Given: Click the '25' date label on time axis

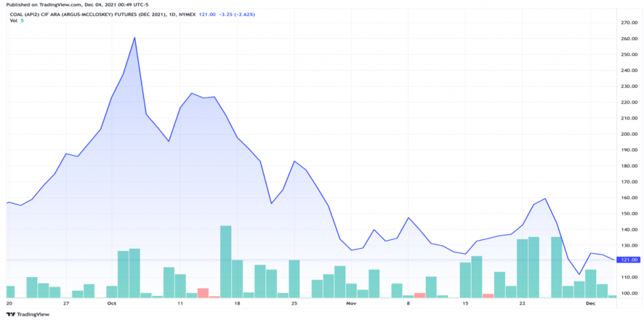Looking at the screenshot, I should click(294, 303).
